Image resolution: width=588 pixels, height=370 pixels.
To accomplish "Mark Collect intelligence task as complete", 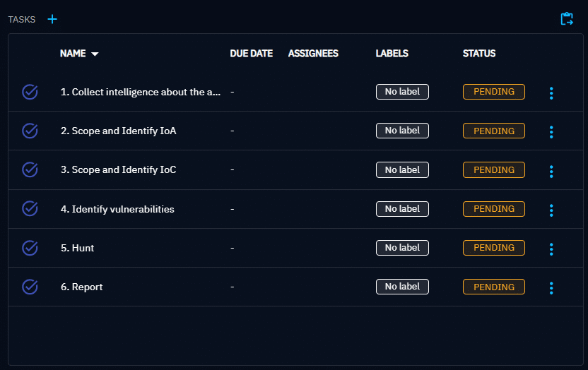I will pos(30,92).
